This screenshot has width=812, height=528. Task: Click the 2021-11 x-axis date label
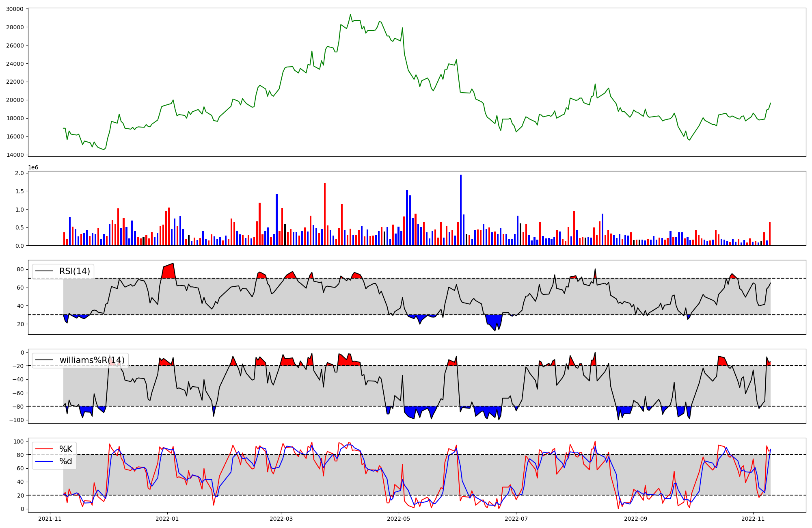click(x=50, y=519)
